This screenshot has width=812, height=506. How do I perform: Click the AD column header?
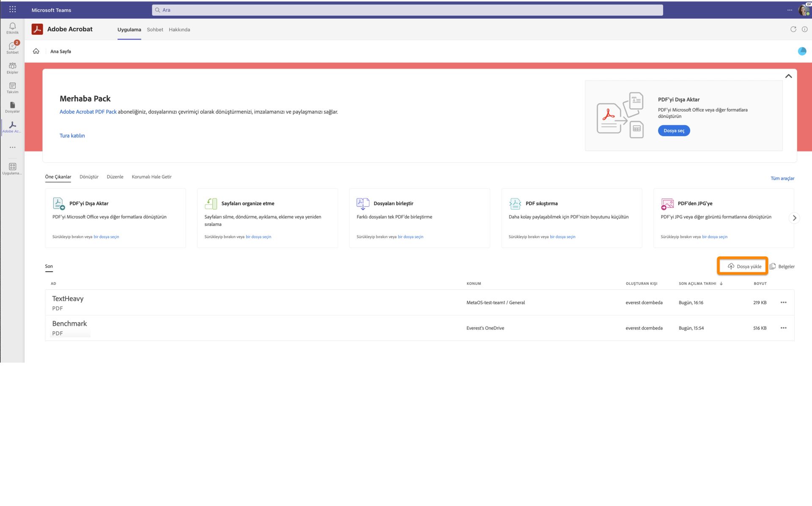(x=53, y=283)
